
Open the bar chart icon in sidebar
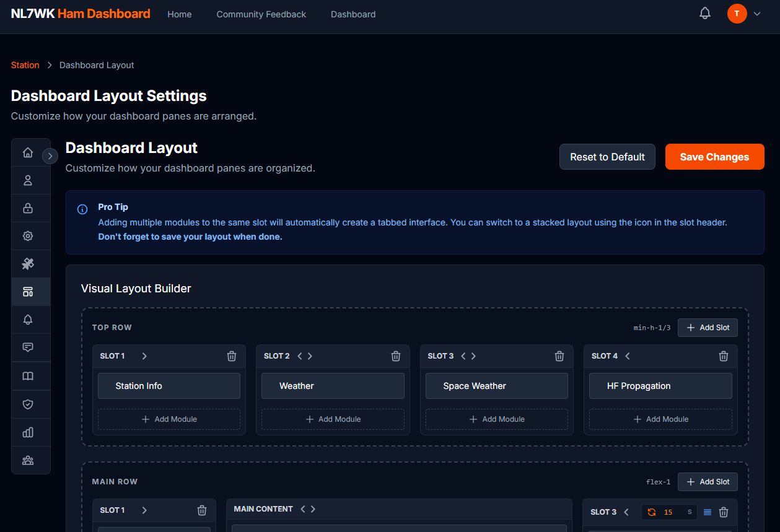(28, 432)
